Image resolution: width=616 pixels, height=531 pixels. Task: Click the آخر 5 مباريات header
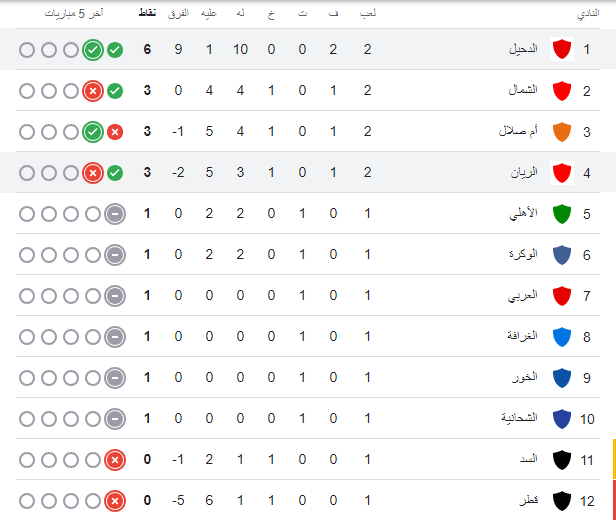click(72, 14)
